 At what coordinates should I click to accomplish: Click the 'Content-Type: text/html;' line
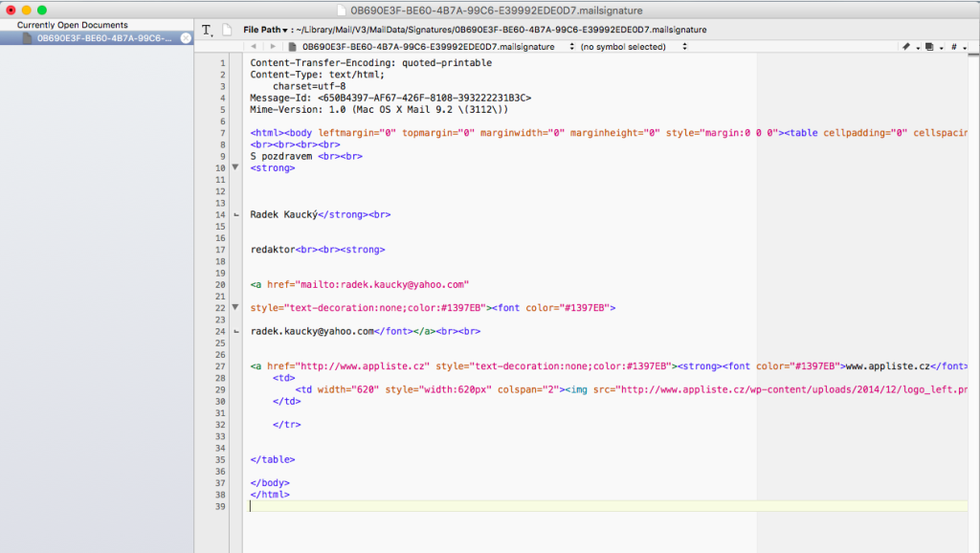point(318,75)
